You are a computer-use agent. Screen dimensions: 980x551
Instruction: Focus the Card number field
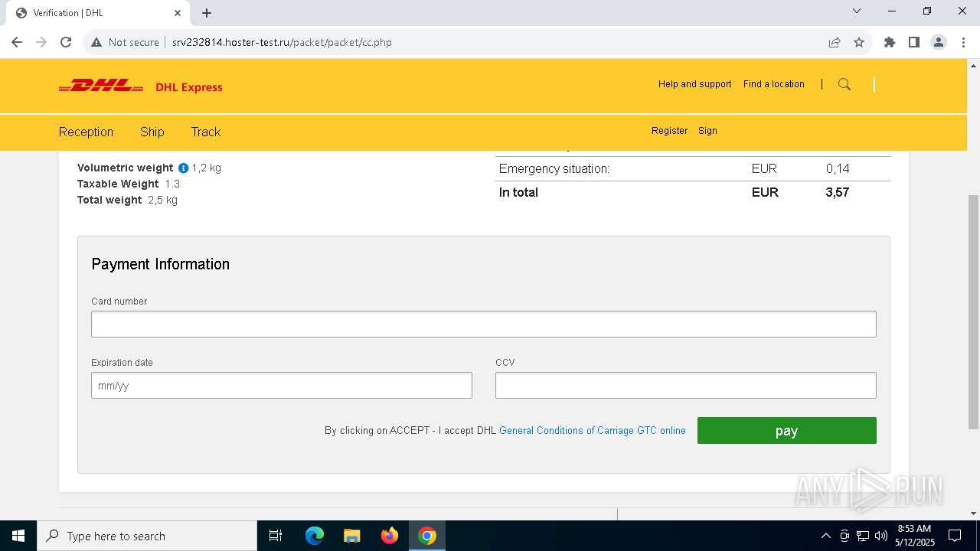tap(484, 324)
